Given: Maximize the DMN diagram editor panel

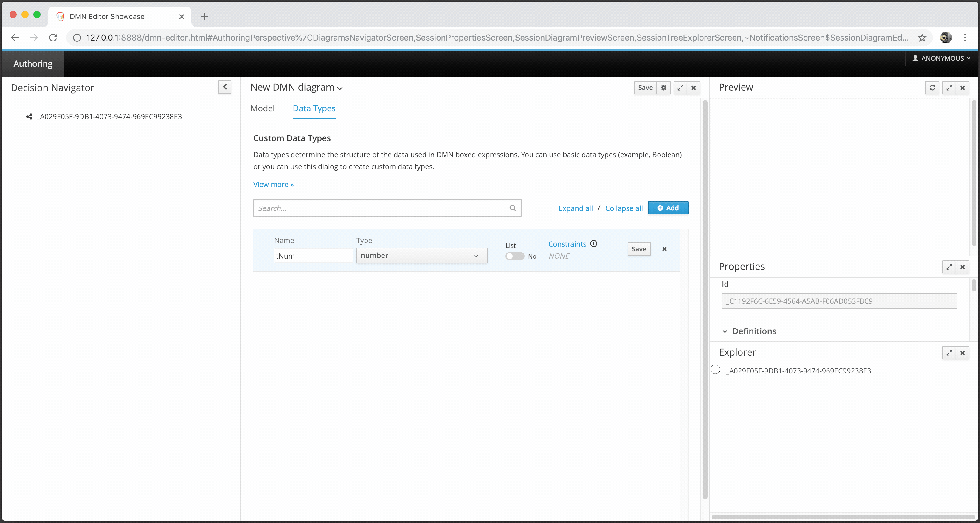Looking at the screenshot, I should 680,88.
